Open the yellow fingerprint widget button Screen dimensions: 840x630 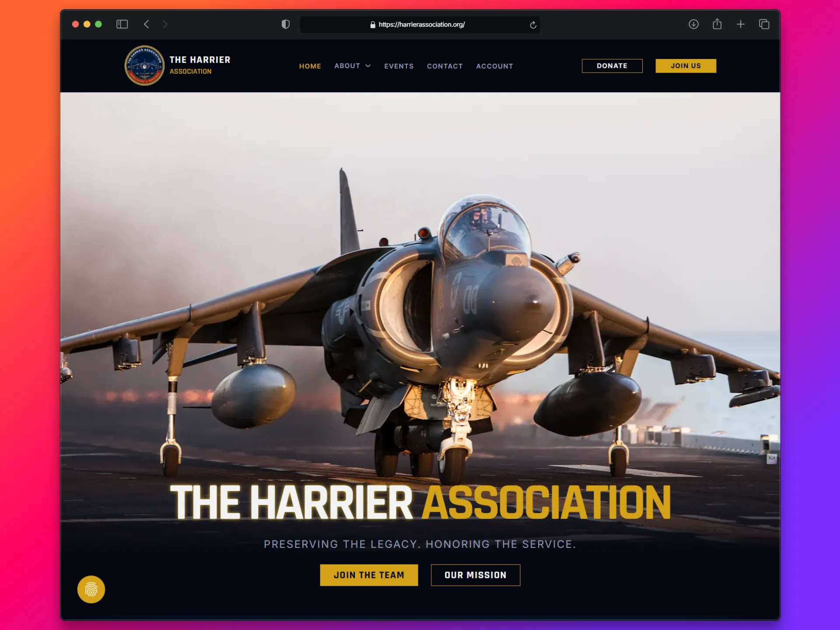[91, 589]
